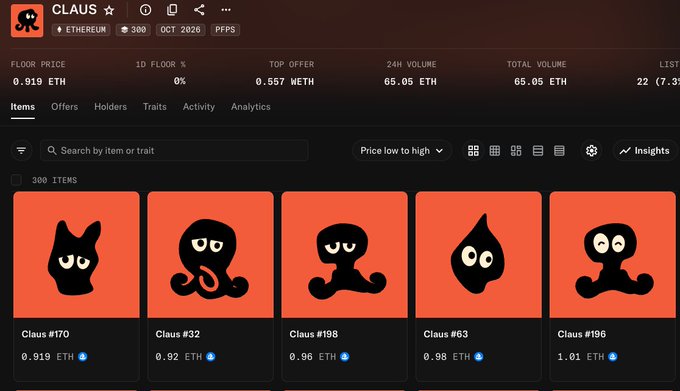Click the 0.98 ETH price on Claus #63
The width and height of the screenshot is (680, 391).
[x=447, y=357]
